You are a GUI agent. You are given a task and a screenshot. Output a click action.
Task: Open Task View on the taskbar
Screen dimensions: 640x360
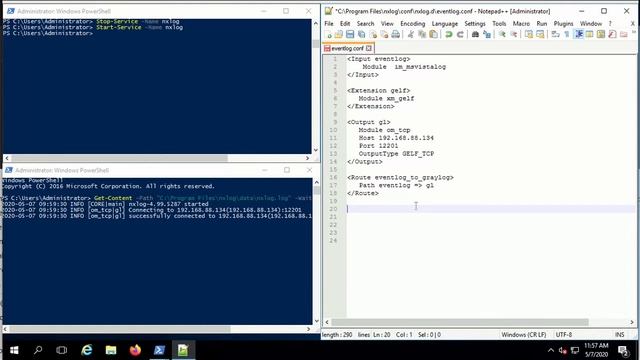point(62,350)
